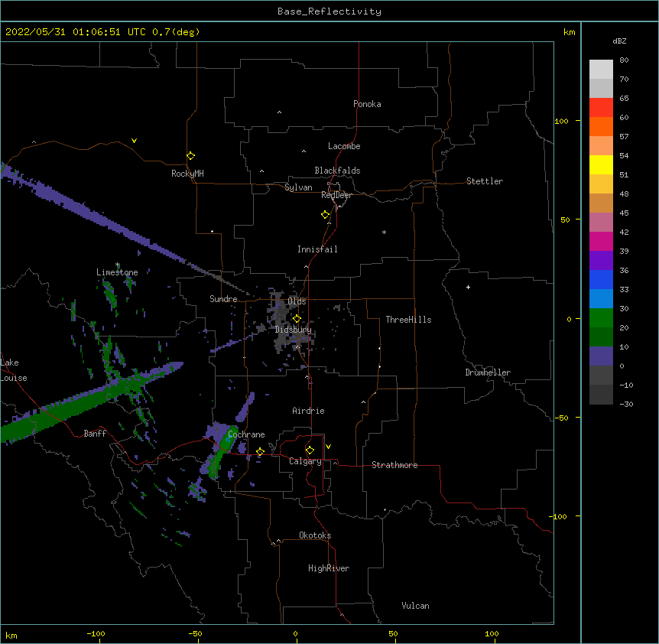Screen dimensions: 659x644
Task: Click the Didsbury label
Action: coord(293,330)
